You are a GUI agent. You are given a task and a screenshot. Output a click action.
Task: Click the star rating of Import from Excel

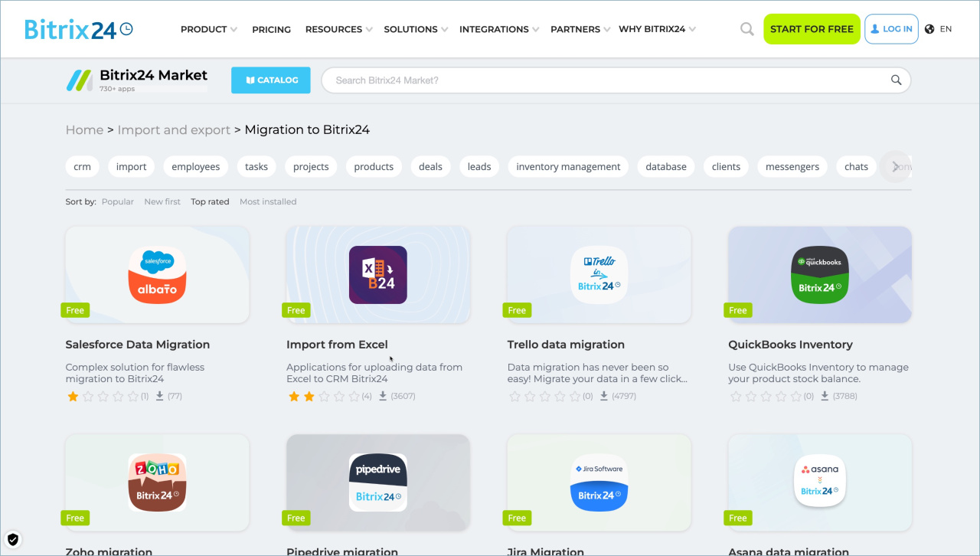coord(324,397)
